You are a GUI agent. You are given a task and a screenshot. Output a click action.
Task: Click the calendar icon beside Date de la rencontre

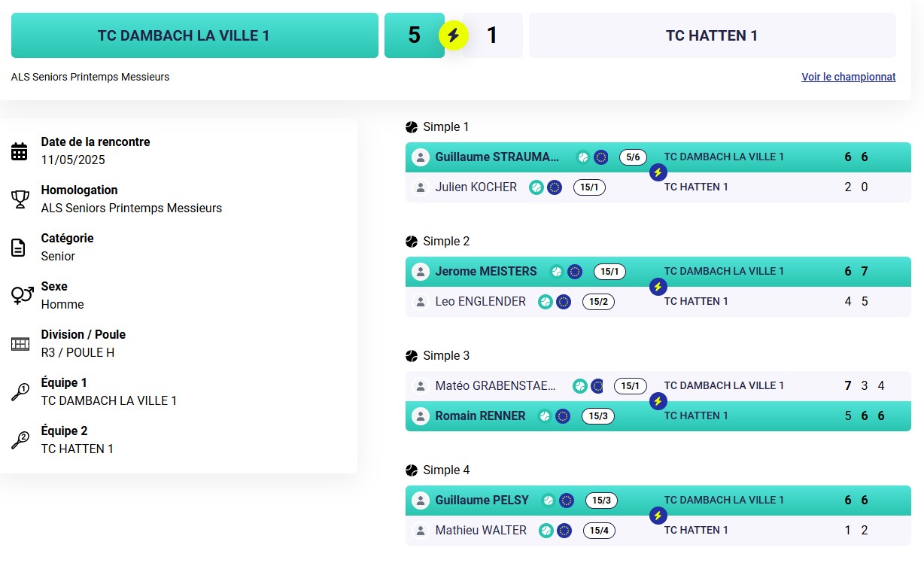[x=20, y=151]
